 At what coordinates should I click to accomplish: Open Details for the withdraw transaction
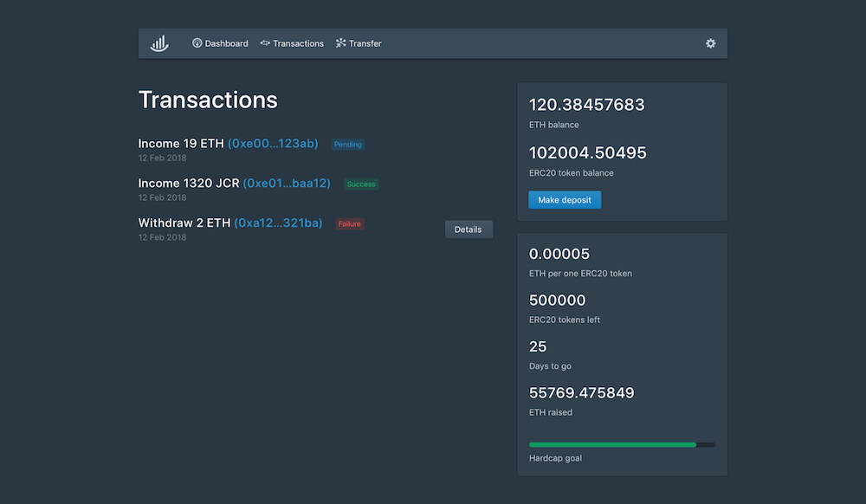469,229
